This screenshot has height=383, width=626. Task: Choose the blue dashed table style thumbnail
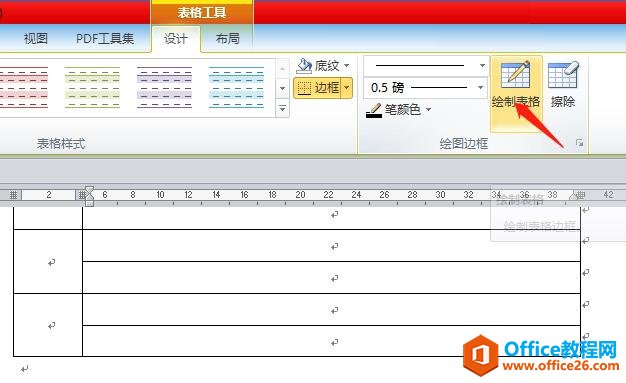236,87
